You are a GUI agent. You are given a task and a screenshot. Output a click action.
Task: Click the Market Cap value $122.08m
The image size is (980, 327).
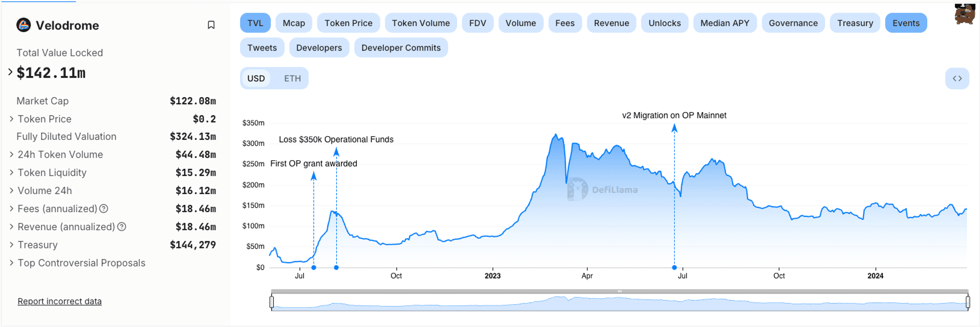[193, 101]
